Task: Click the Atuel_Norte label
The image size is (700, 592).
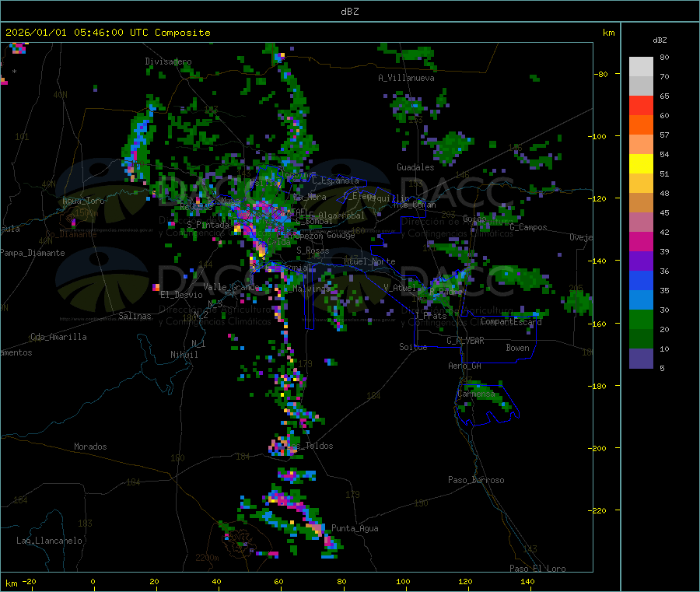Action: pyautogui.click(x=369, y=261)
